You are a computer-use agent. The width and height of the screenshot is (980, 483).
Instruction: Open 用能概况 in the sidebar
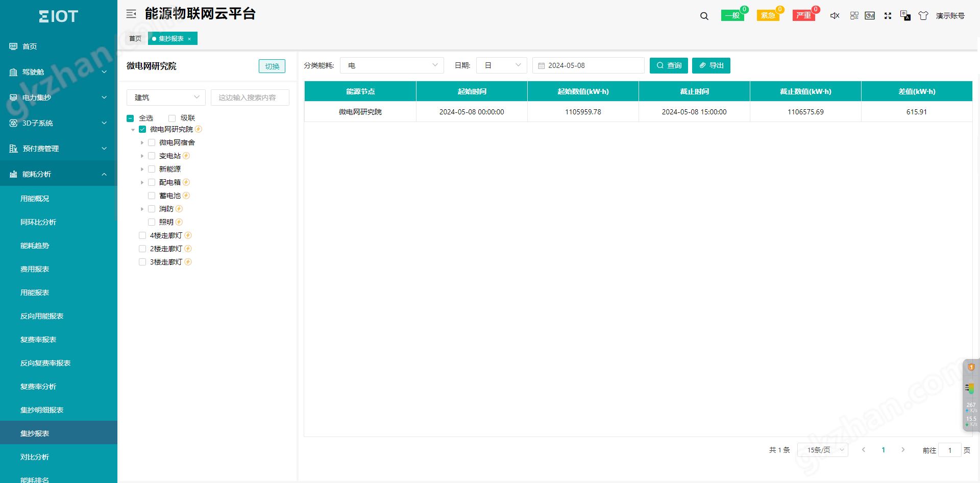click(35, 199)
